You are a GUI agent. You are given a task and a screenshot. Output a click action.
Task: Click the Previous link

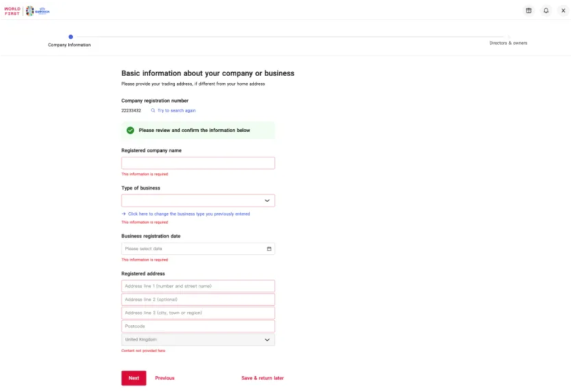coord(165,378)
